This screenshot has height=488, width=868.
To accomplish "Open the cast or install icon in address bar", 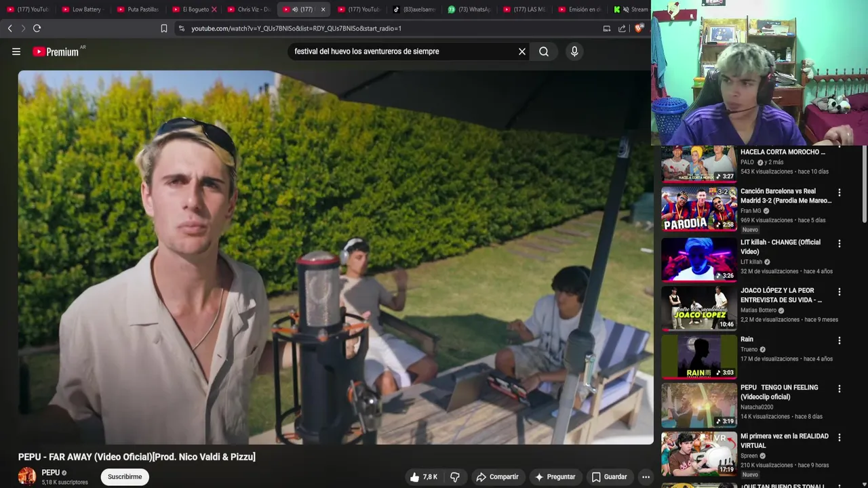I will pyautogui.click(x=607, y=28).
